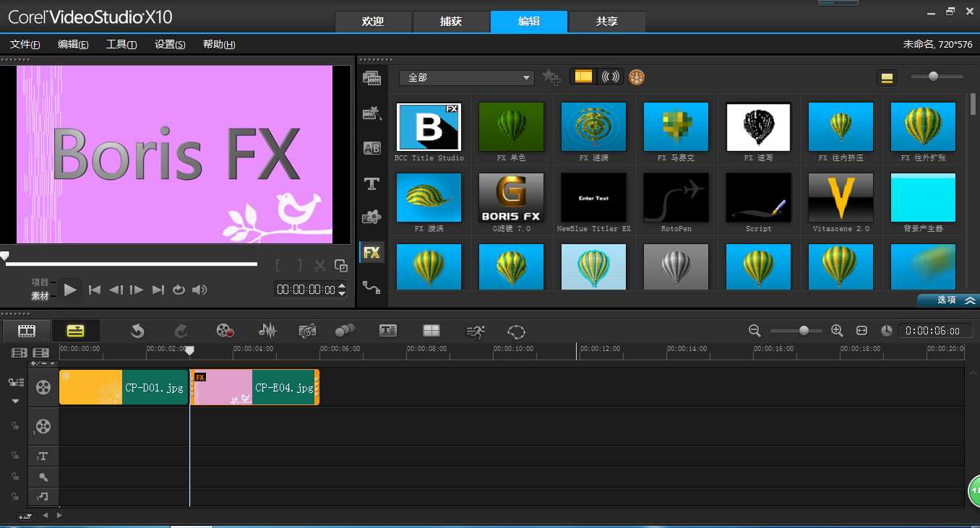The height and width of the screenshot is (528, 980).
Task: Open Auto Music tool
Action: (x=307, y=331)
